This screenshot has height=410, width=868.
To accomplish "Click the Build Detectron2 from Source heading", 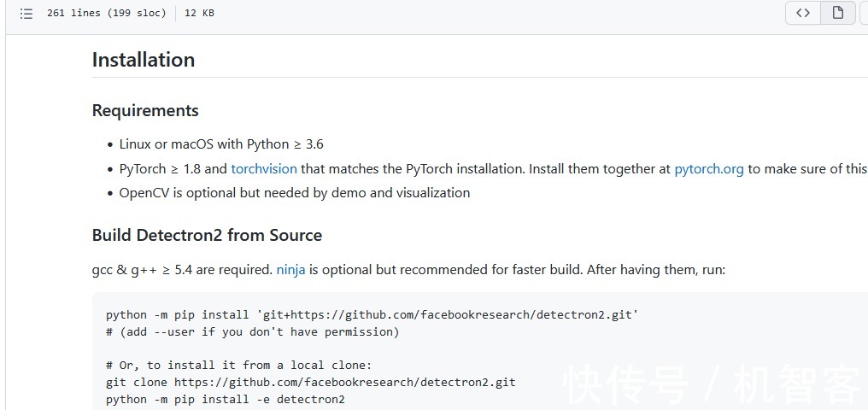I will pos(207,236).
